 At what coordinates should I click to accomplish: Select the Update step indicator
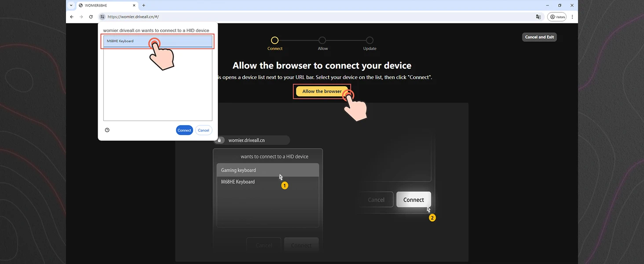(x=370, y=40)
